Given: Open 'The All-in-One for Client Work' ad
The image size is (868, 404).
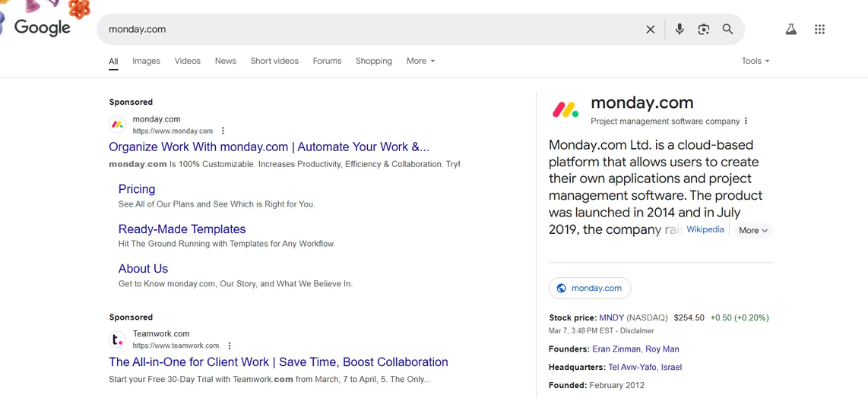Looking at the screenshot, I should coord(278,362).
